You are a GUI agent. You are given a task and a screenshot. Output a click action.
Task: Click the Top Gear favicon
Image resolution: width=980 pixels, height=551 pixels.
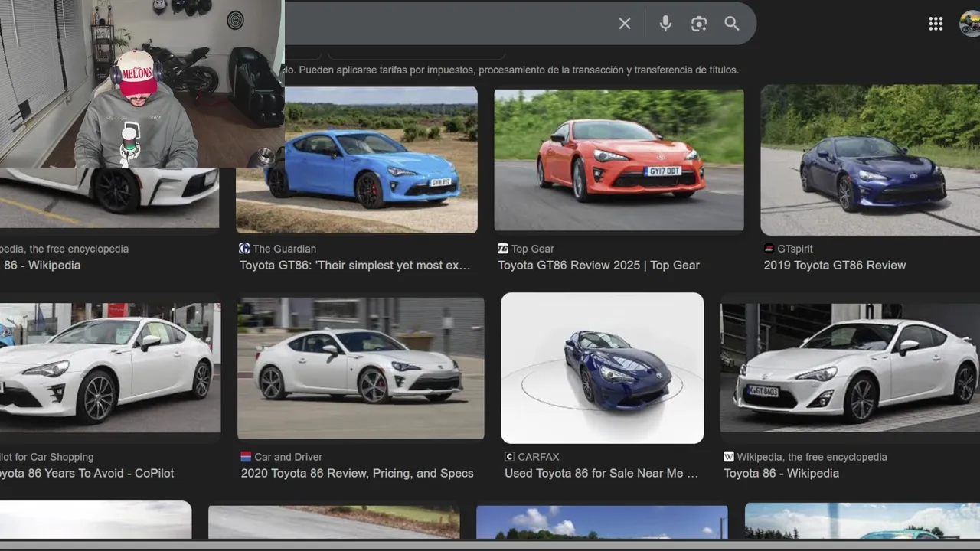point(503,249)
